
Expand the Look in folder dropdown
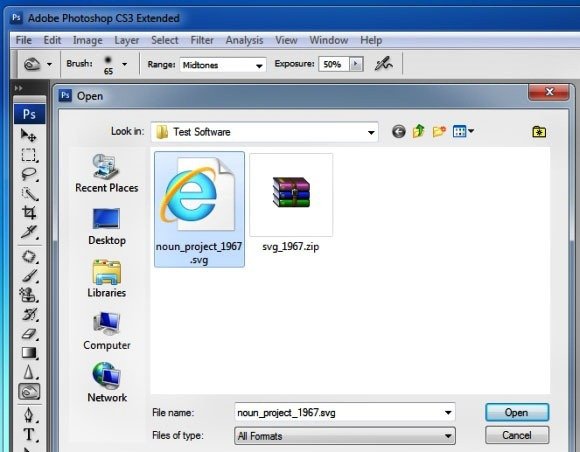(371, 132)
